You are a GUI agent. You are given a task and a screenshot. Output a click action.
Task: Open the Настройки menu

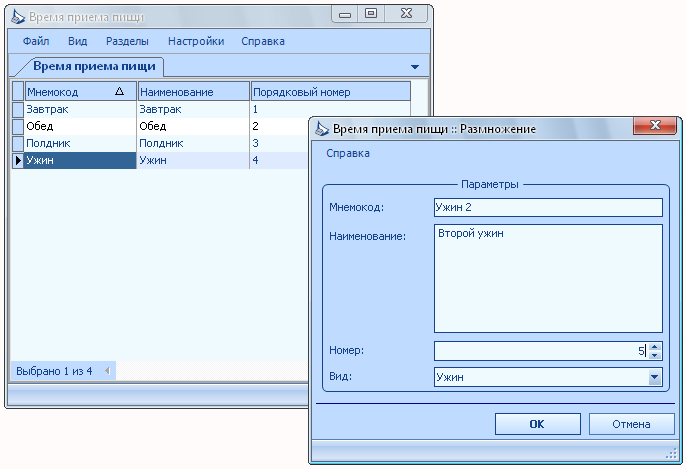(x=196, y=41)
